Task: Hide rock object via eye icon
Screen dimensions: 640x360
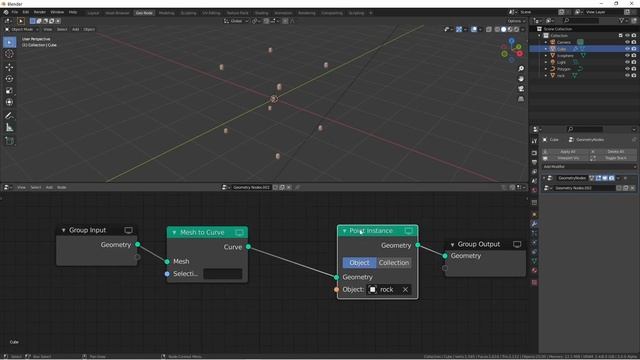Action: point(627,75)
